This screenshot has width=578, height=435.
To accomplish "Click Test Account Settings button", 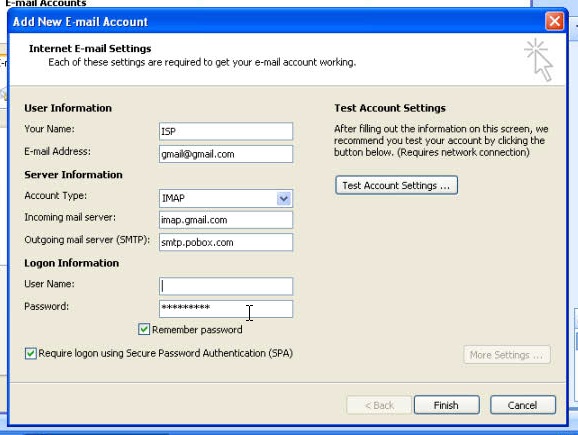I will pyautogui.click(x=397, y=185).
